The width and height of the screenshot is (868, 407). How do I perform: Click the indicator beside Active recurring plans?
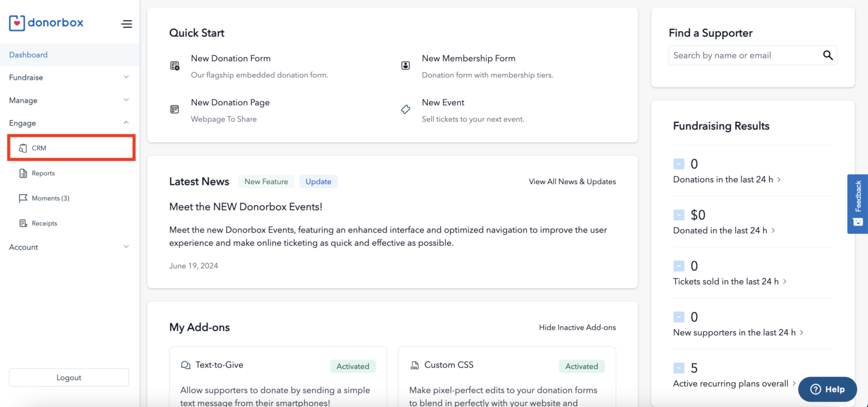point(679,368)
